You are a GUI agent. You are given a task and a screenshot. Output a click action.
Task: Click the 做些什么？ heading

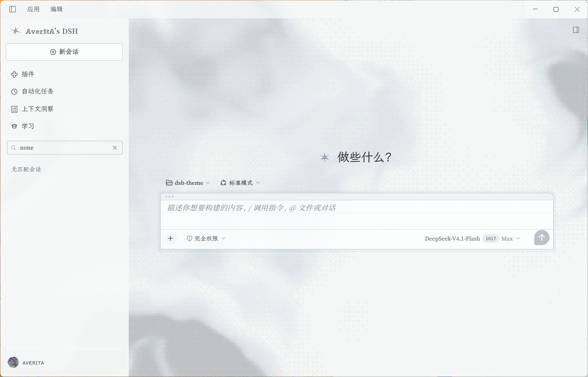(x=364, y=157)
